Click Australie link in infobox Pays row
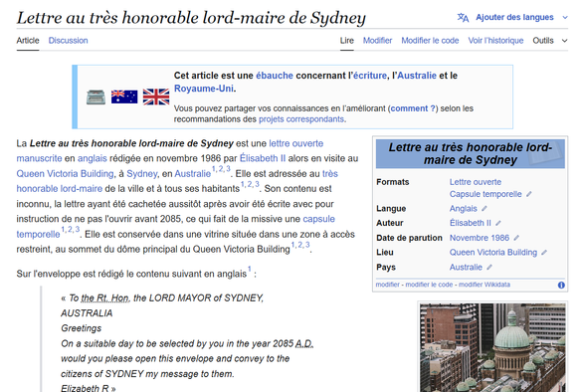The image size is (581, 392). coord(466,268)
